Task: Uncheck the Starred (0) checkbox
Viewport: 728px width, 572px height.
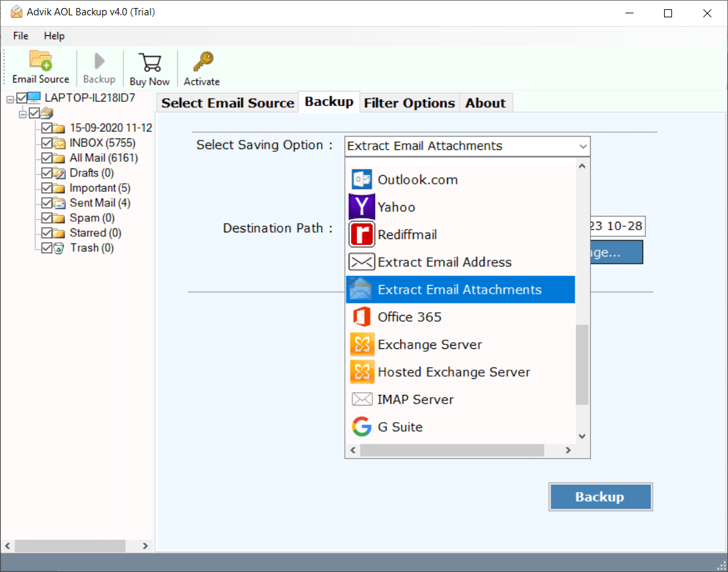Action: (47, 232)
